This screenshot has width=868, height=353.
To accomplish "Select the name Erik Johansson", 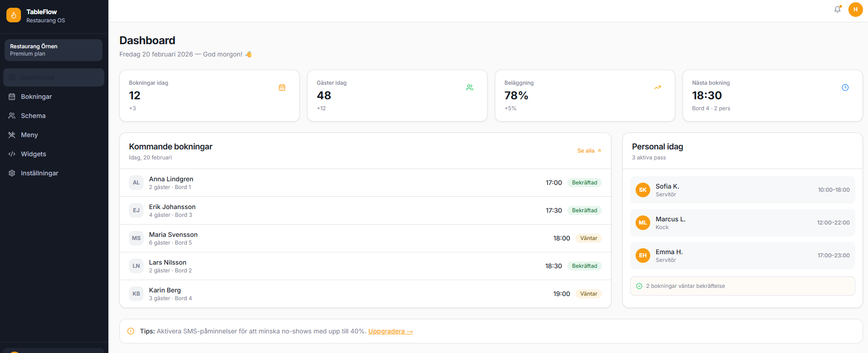I will [x=172, y=207].
